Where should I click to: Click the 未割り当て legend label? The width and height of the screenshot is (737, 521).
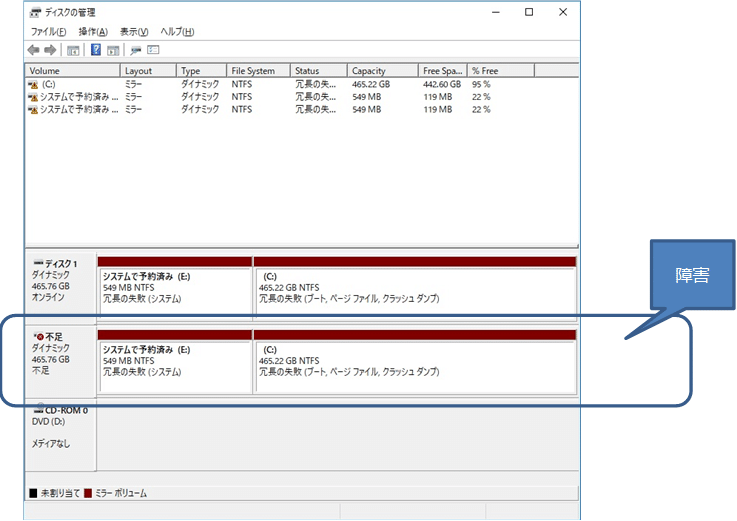tap(60, 493)
